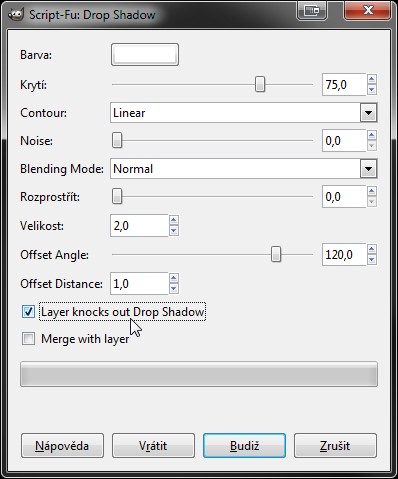Open the Blending Mode dropdown showing Normal
Screen dimensions: 398x479
tap(244, 169)
